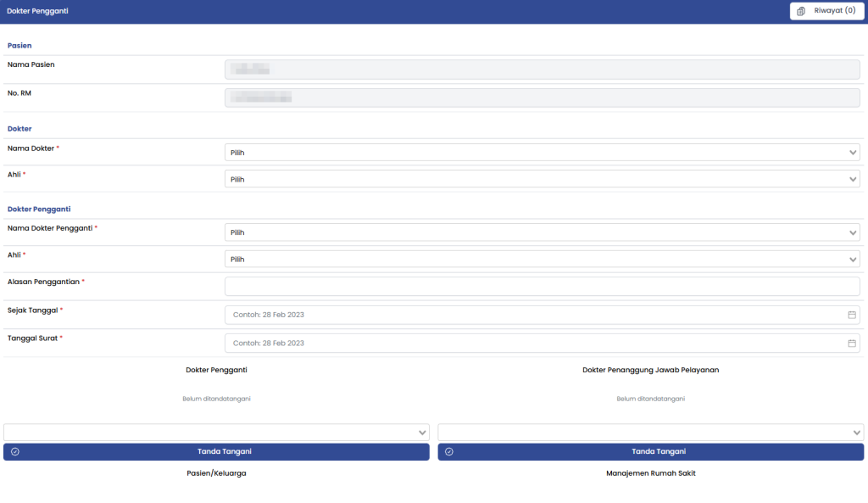Click checkmark icon on Dokter Pengganti sign button
Screen dimensions: 868x503
[15, 452]
